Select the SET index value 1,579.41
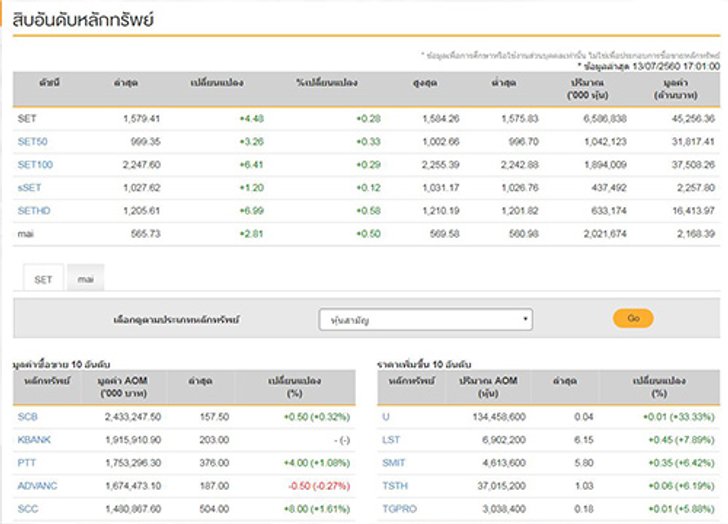728x524 pixels. [x=142, y=119]
